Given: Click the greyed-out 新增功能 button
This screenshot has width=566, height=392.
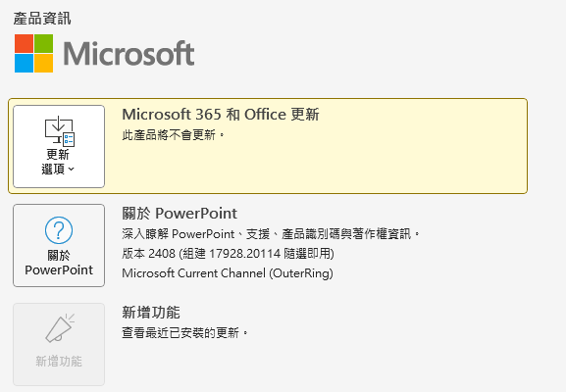Looking at the screenshot, I should coord(59,344).
